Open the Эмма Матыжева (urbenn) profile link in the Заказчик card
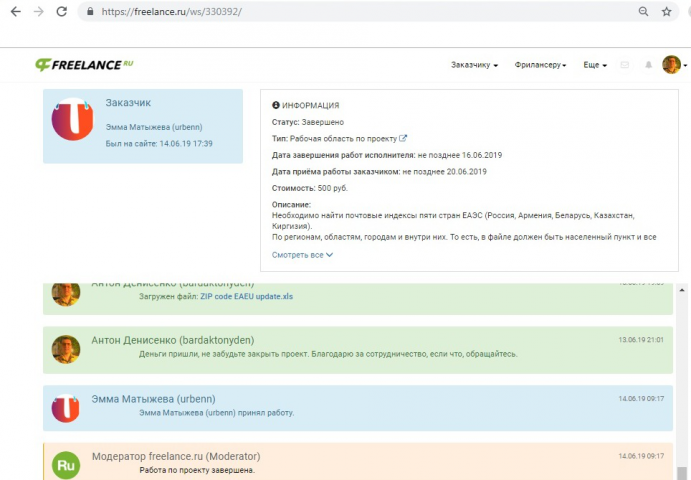This screenshot has height=480, width=691. coord(154,127)
